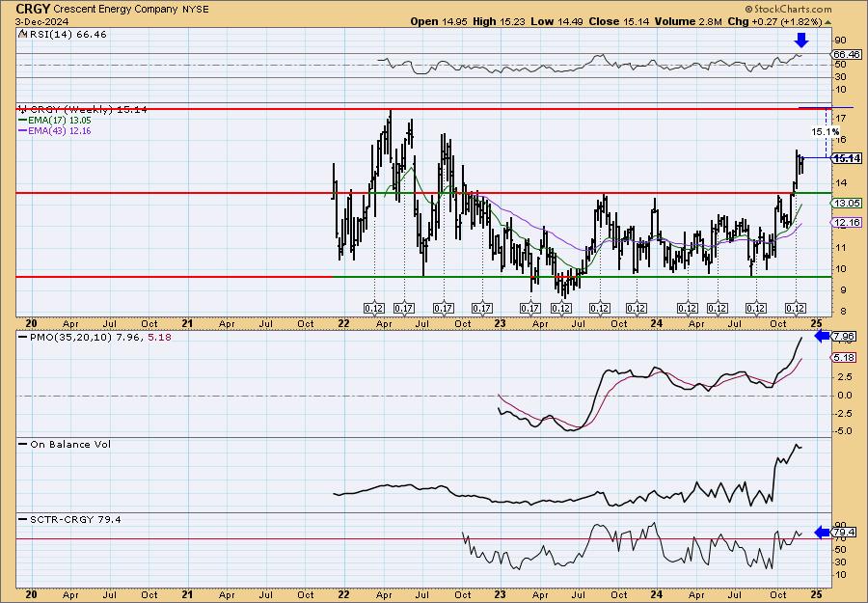Click the red resistance line near 13.5
Screen dimensions: 868x603
(423, 193)
